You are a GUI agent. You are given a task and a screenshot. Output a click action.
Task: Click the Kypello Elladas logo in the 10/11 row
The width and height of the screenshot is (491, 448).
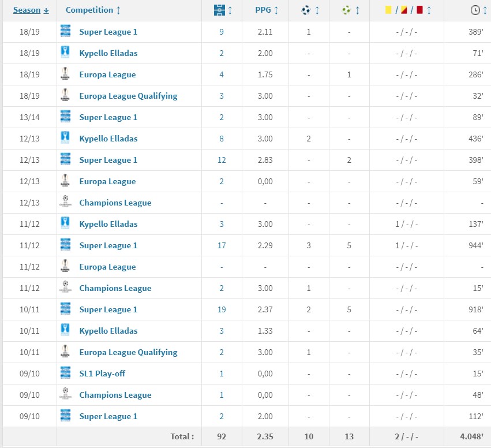click(x=65, y=330)
